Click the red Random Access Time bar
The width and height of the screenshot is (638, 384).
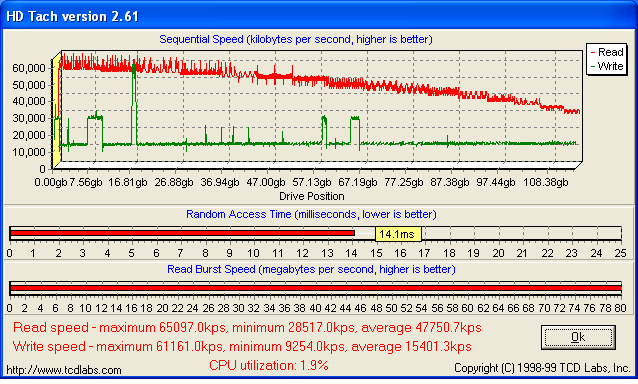tap(182, 233)
